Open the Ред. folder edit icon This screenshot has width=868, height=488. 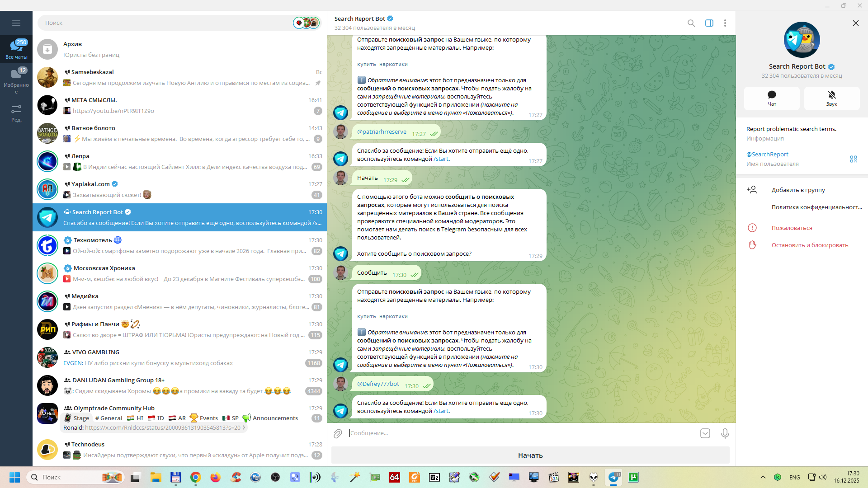point(16,113)
